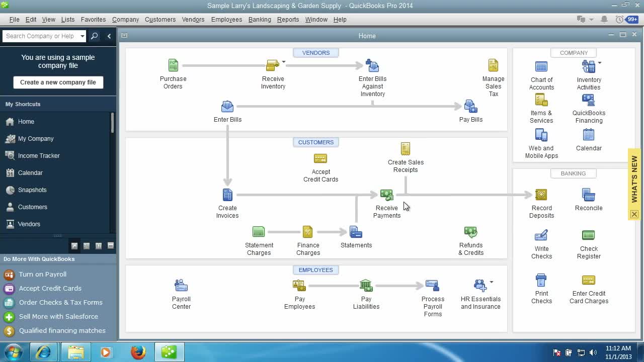Click Create a new company file button
Viewport: 644px width, 362px height.
58,82
